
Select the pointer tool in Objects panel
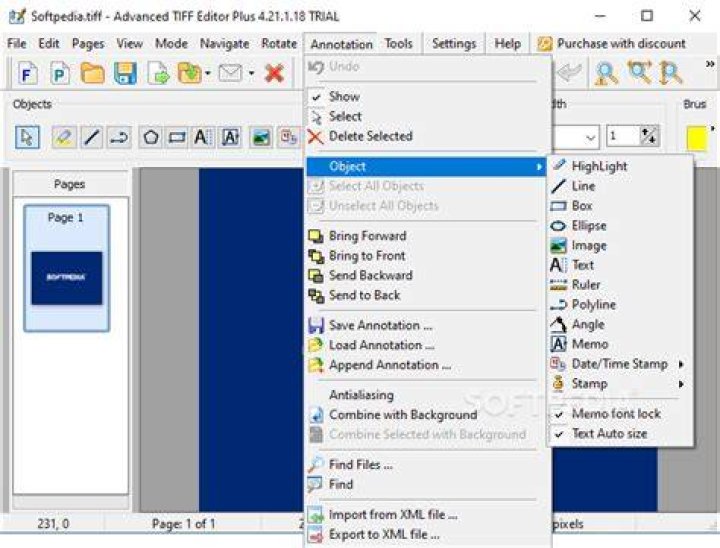click(x=27, y=137)
